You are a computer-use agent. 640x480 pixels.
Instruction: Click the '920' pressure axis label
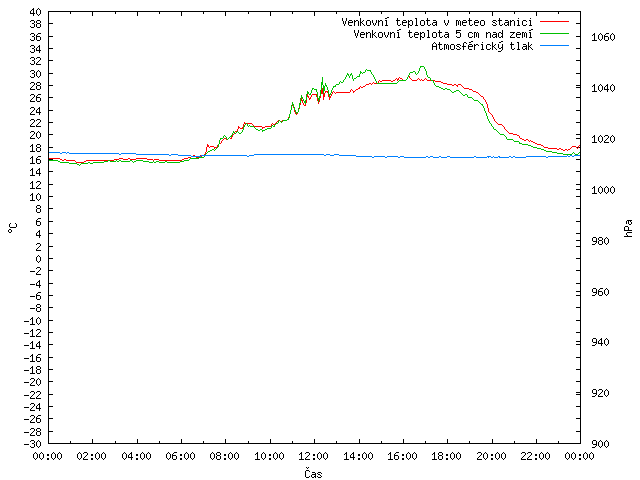600,393
